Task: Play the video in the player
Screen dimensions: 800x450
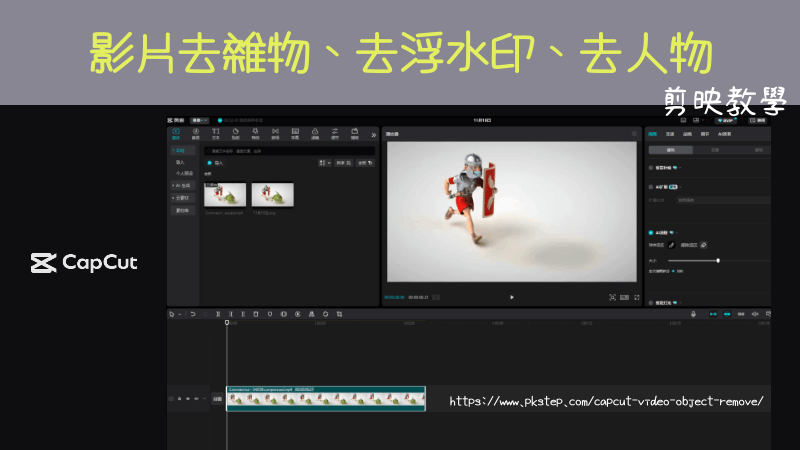Action: (x=512, y=297)
